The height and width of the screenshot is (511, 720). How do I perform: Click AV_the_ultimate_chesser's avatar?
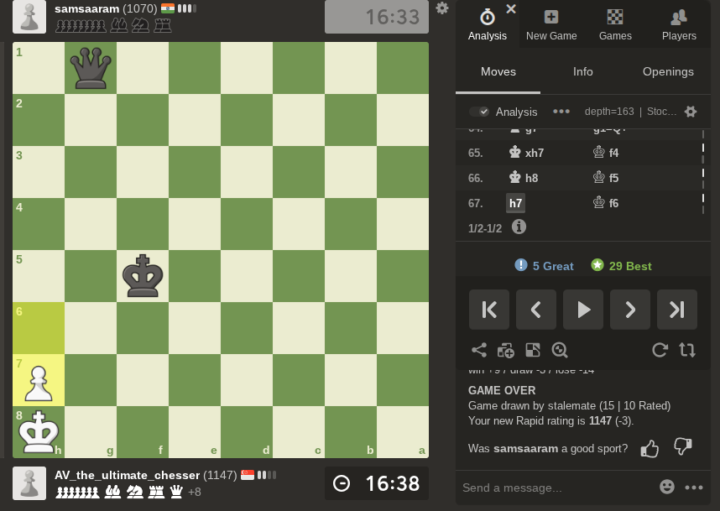click(29, 483)
